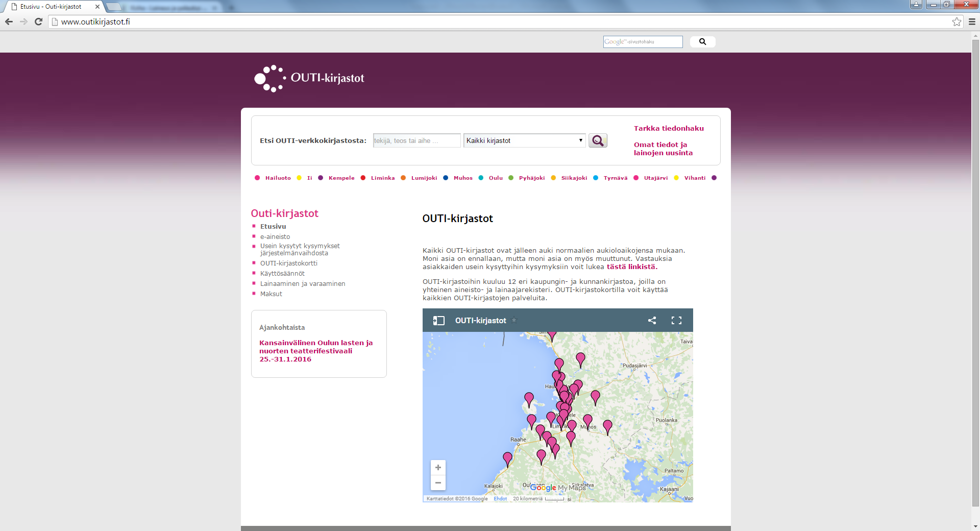Select Siikajoki library link
The height and width of the screenshot is (531, 980).
[574, 178]
